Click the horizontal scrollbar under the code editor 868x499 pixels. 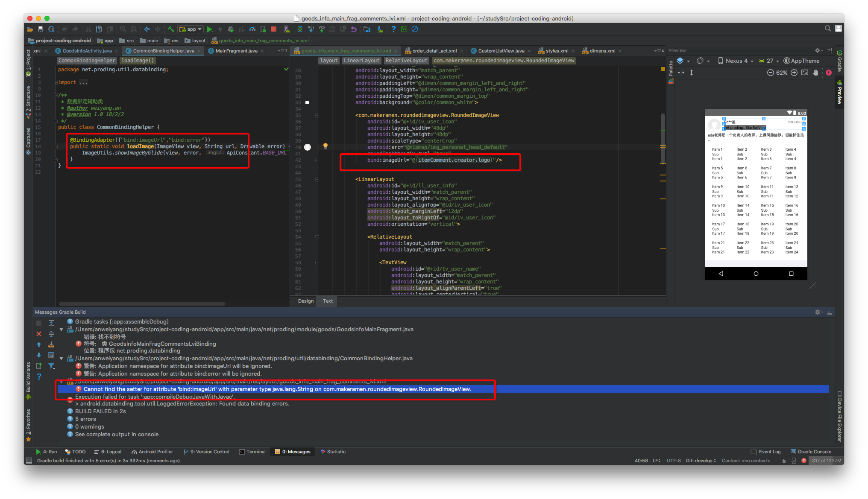click(141, 304)
